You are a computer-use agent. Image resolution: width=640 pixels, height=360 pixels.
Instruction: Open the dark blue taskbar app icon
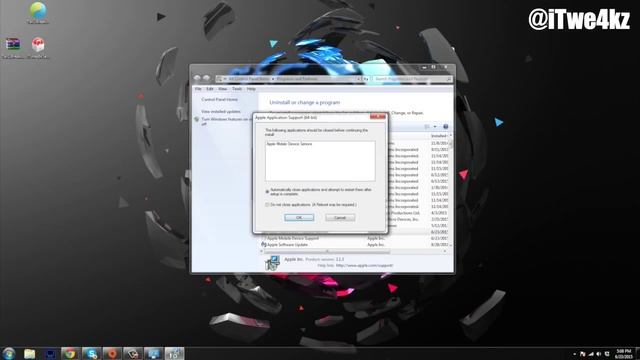[50, 353]
